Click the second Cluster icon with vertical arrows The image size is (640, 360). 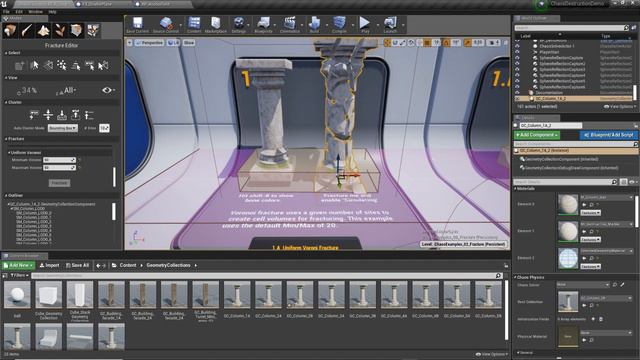pos(48,115)
